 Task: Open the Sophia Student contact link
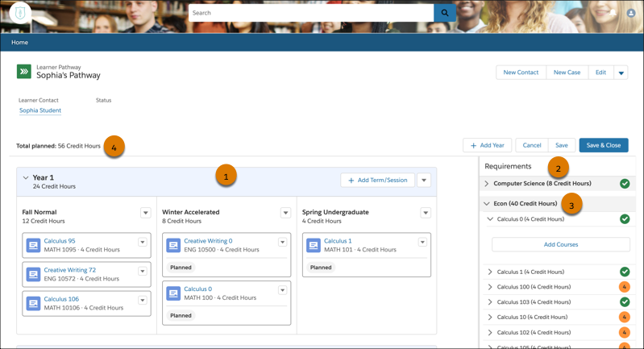(x=40, y=110)
